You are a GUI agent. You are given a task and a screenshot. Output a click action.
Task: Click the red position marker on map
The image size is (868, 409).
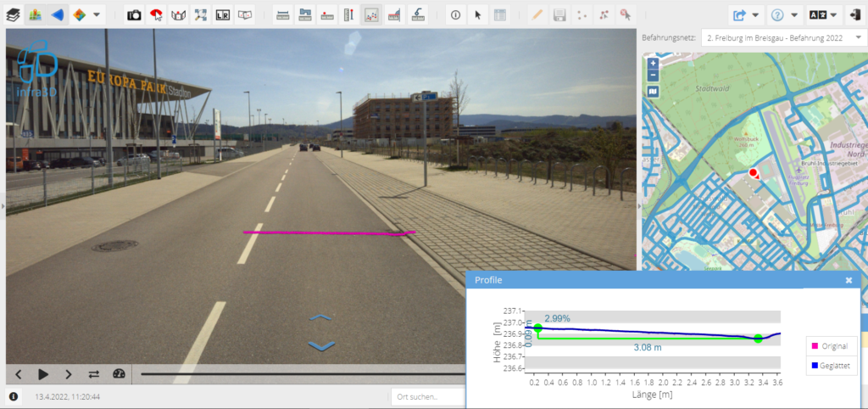(x=754, y=174)
